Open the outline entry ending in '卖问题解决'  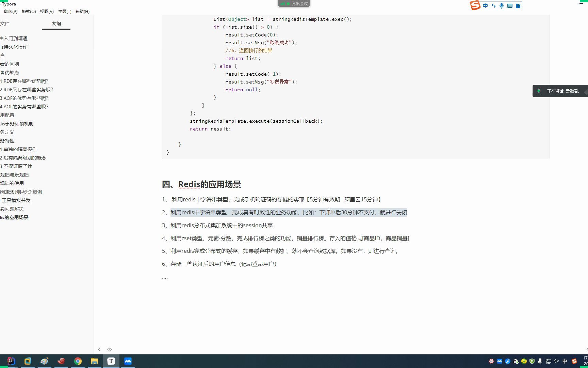point(12,209)
